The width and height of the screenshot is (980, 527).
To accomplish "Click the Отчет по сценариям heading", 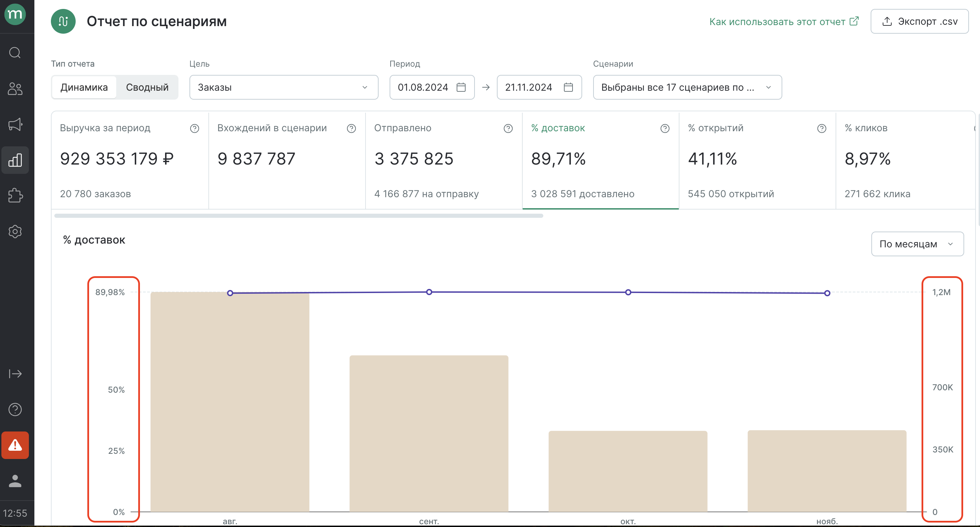I will coord(156,21).
